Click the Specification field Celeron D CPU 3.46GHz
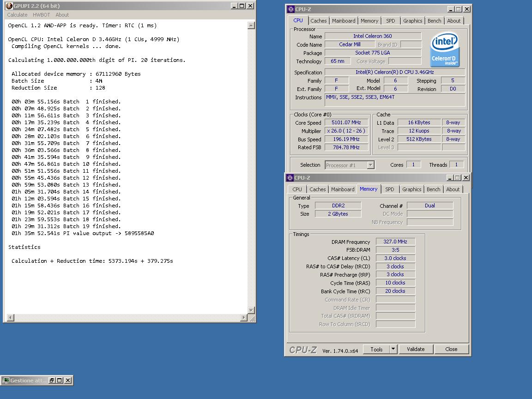 pos(394,72)
